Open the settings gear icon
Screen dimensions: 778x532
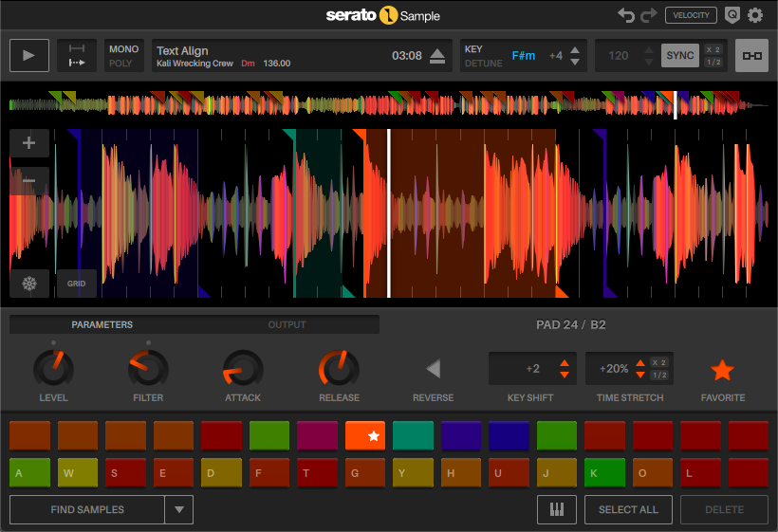(755, 15)
